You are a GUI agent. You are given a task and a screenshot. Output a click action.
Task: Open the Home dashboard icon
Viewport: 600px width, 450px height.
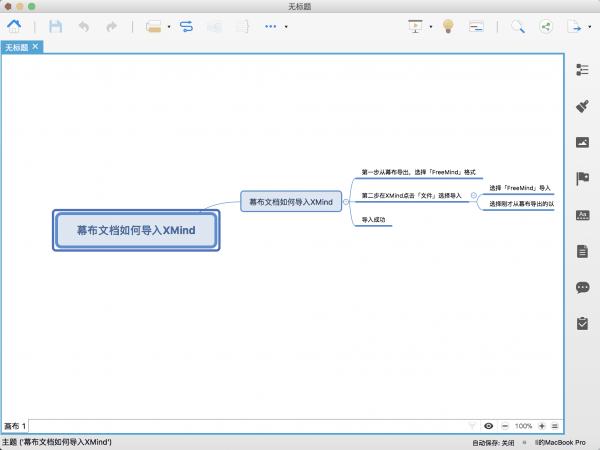coord(14,26)
